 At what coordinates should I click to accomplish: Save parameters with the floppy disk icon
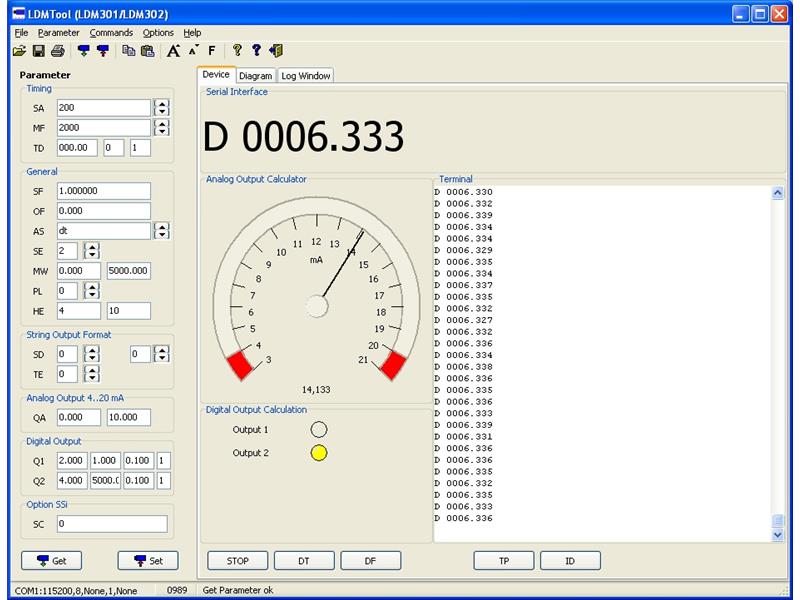pos(39,51)
